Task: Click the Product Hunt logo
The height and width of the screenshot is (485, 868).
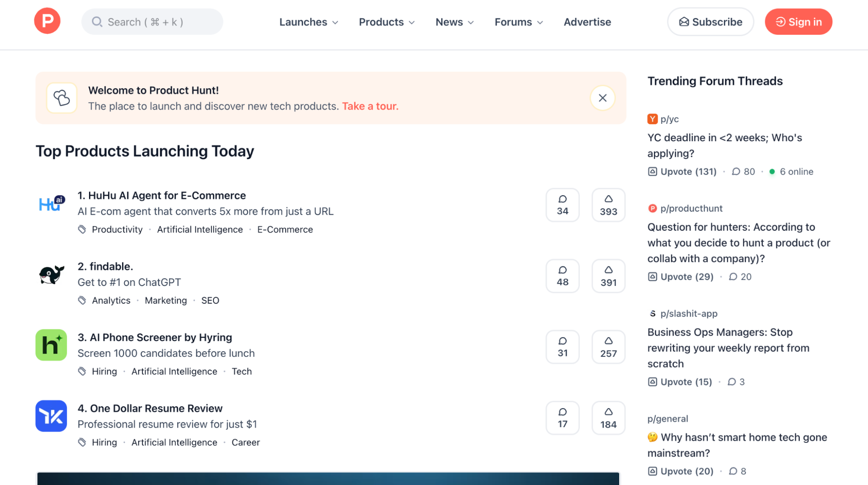Action: [47, 21]
